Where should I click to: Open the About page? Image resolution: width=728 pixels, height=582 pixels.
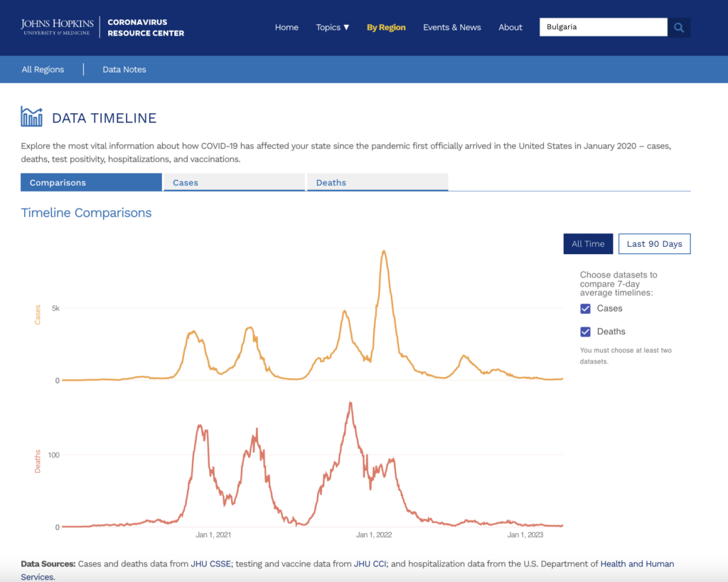point(510,28)
